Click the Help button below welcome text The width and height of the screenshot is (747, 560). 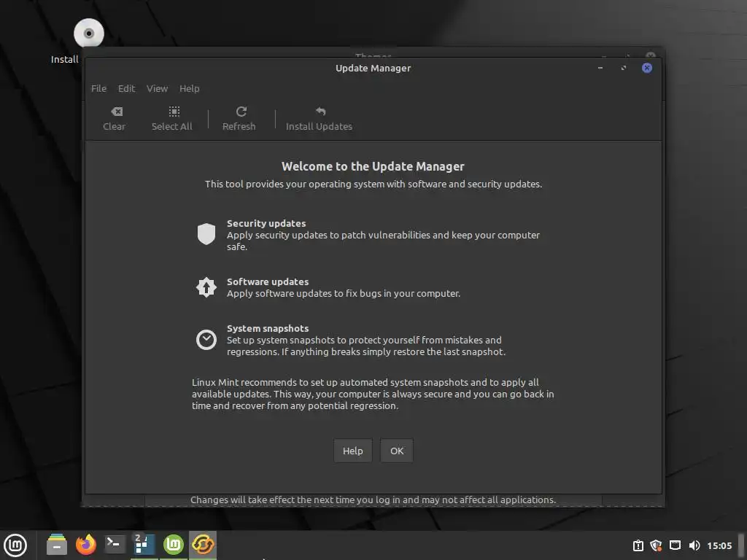pyautogui.click(x=353, y=451)
